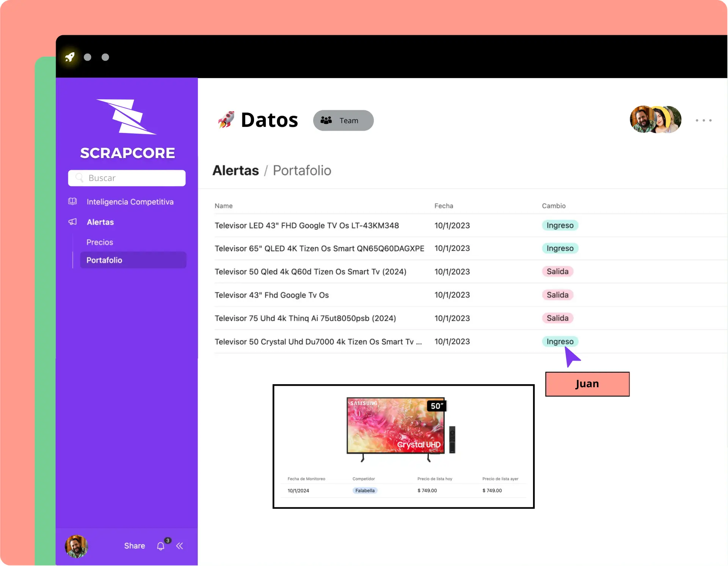Click the rocket icon in title bar
The height and width of the screenshot is (566, 728).
click(70, 57)
